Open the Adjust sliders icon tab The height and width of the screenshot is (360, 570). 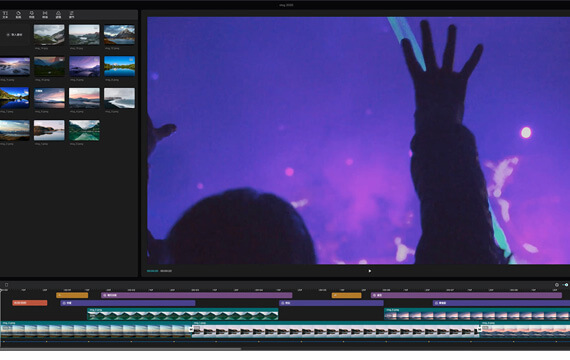(72, 15)
